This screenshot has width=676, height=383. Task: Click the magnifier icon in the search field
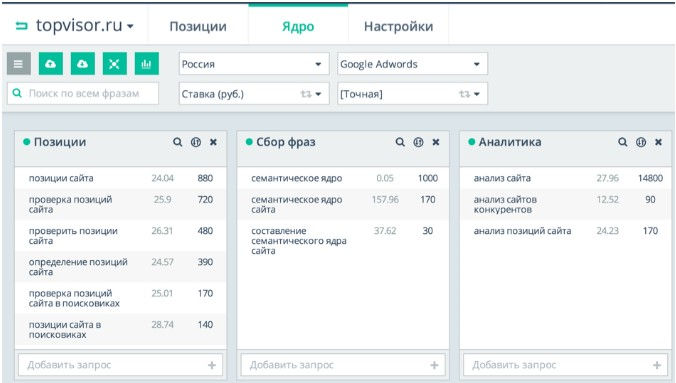tap(17, 93)
